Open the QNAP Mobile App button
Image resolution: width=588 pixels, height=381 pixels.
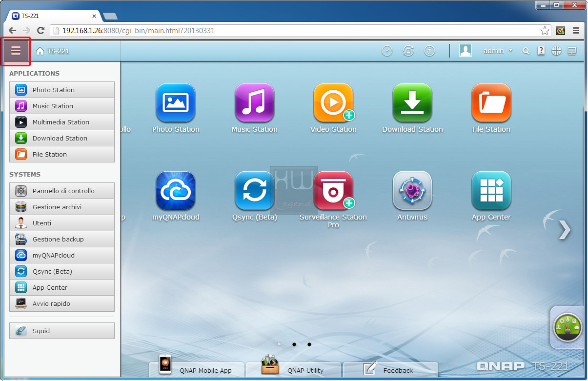pyautogui.click(x=196, y=369)
